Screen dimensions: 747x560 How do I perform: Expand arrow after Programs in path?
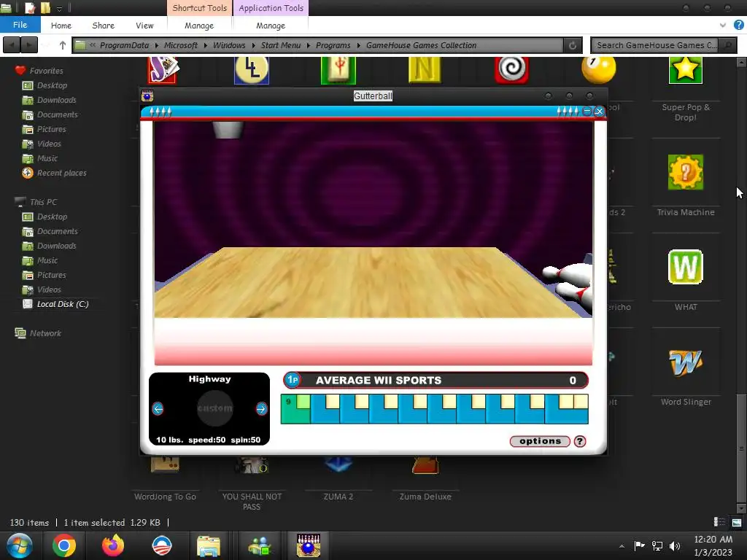(x=358, y=45)
